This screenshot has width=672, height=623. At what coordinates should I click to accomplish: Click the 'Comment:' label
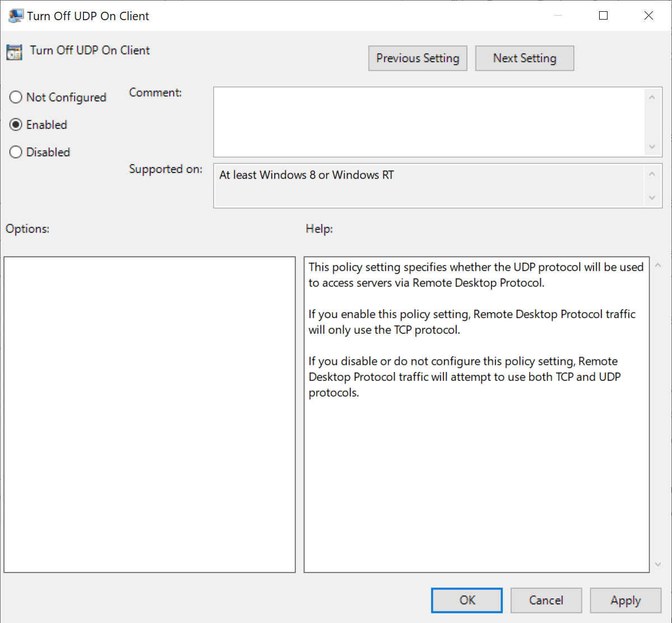(155, 92)
